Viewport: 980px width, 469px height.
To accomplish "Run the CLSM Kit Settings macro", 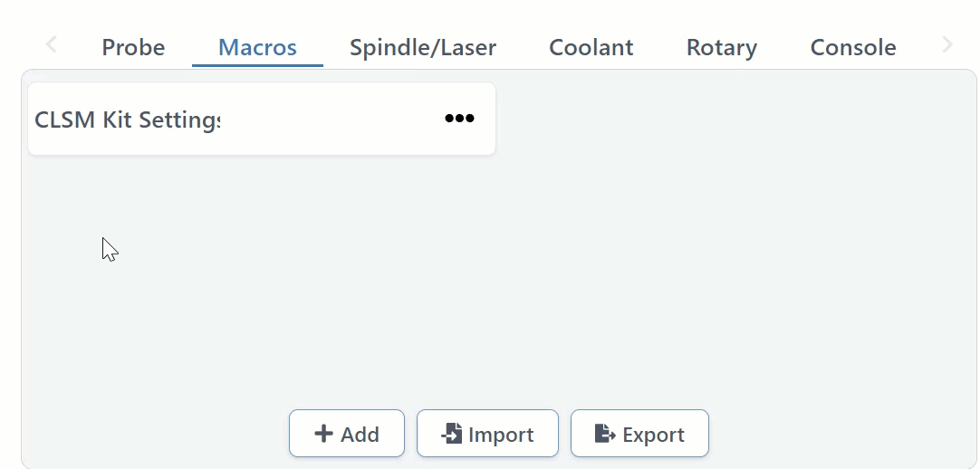I will click(x=127, y=119).
